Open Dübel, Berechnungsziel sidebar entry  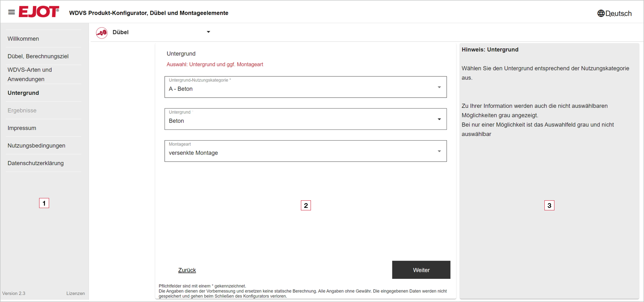38,56
